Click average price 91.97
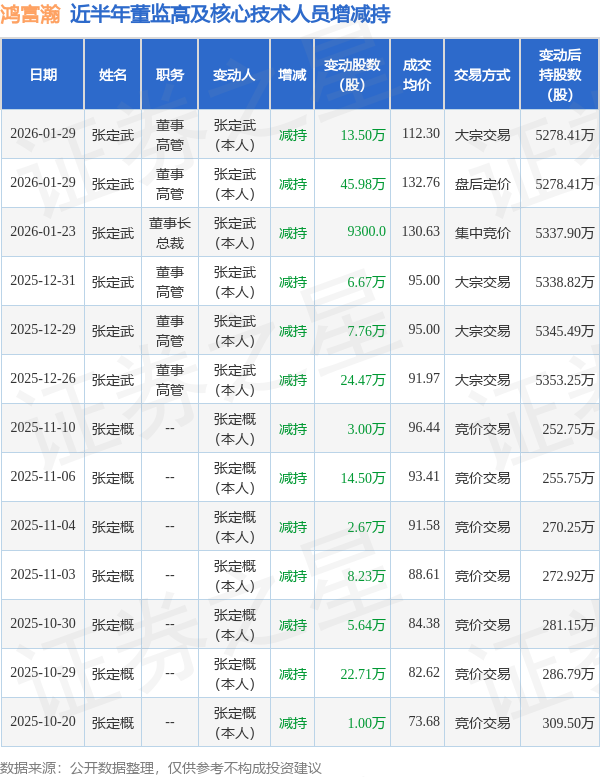The height and width of the screenshot is (777, 600). 424,379
